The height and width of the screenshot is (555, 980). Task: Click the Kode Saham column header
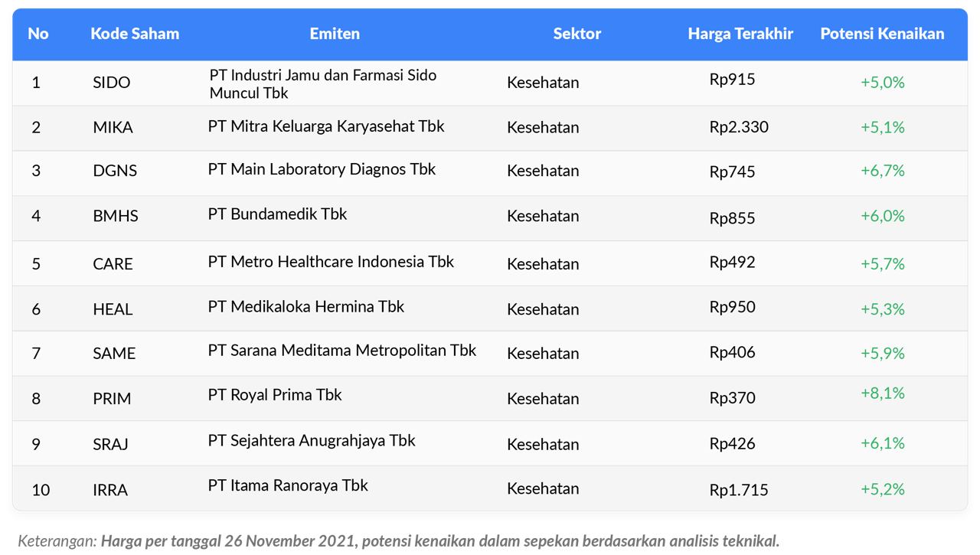(x=135, y=34)
